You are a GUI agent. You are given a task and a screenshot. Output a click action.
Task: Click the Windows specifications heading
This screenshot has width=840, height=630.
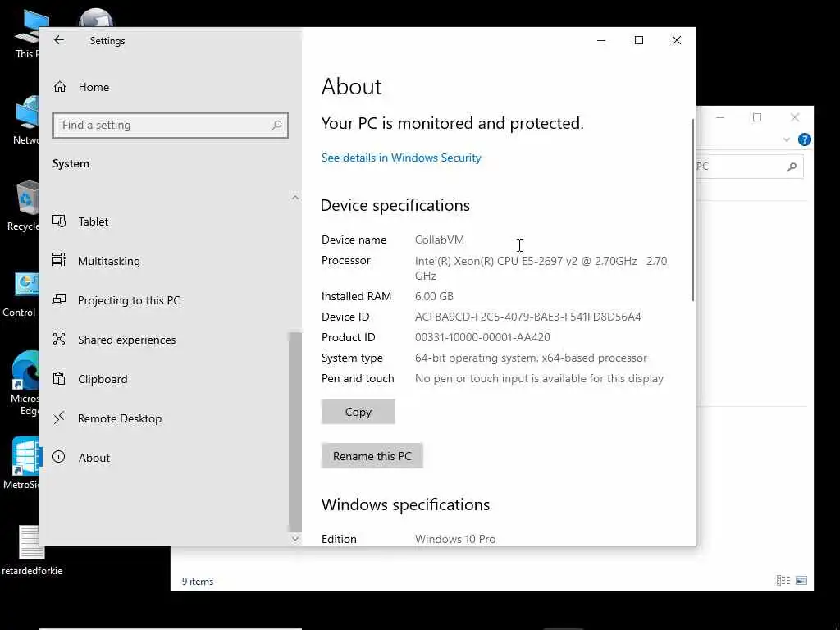(405, 504)
